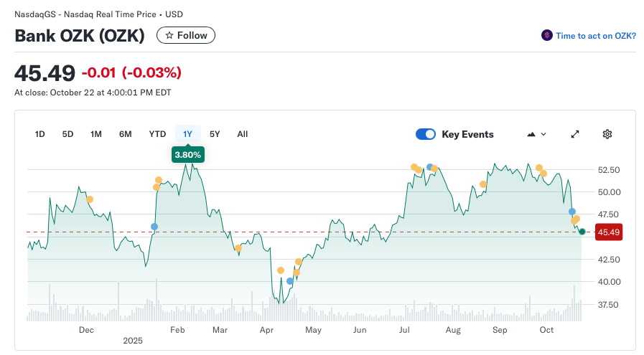The image size is (644, 355).
Task: Select the YTD range
Action: pos(157,134)
